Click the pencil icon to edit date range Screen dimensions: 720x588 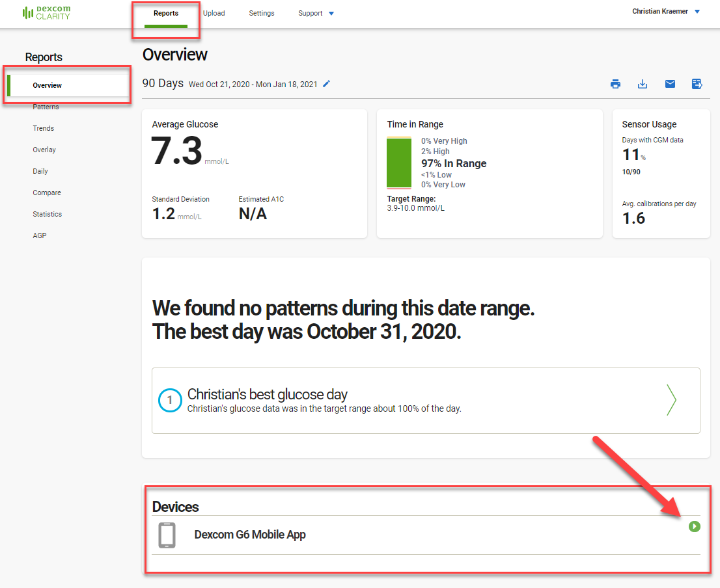click(x=327, y=84)
